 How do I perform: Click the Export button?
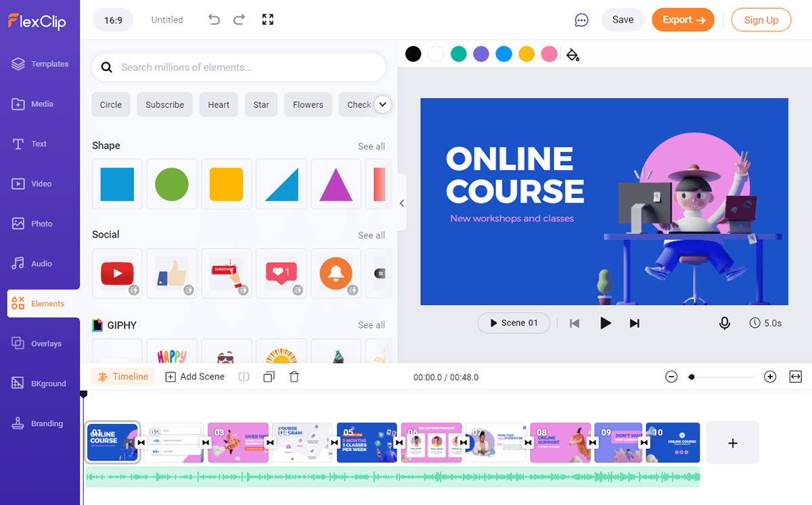coord(683,20)
